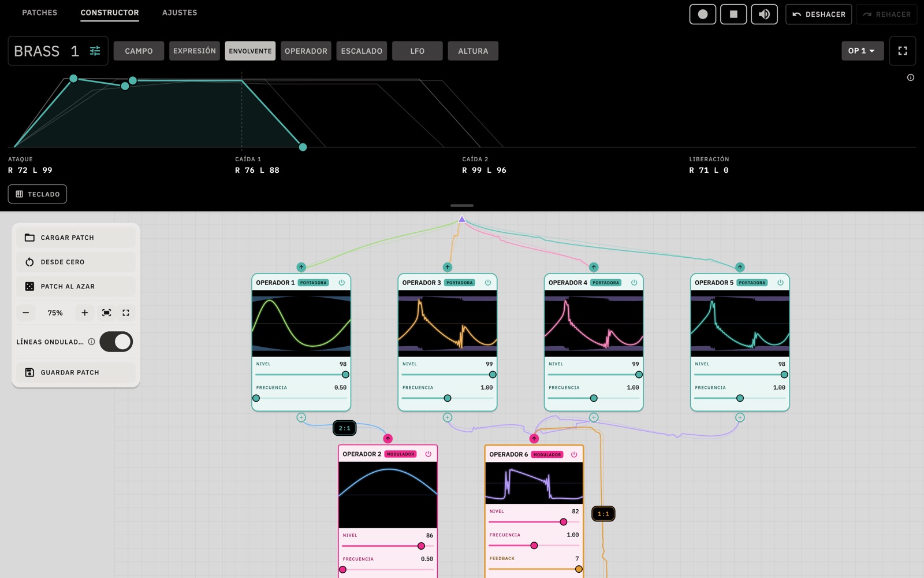Click the output arrow above Operador 4
This screenshot has width=924, height=578.
click(x=594, y=267)
